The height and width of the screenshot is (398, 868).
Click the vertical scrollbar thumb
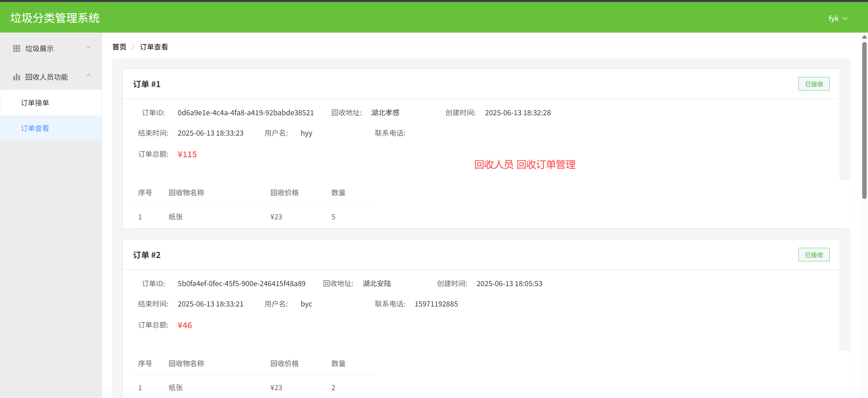point(864,119)
